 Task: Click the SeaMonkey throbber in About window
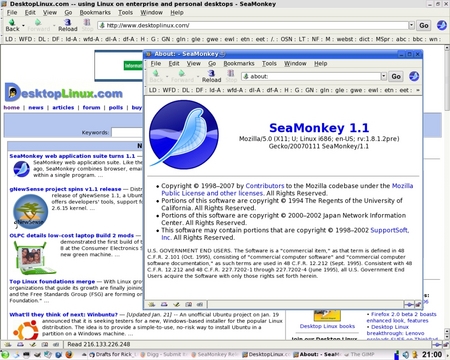[x=414, y=76]
